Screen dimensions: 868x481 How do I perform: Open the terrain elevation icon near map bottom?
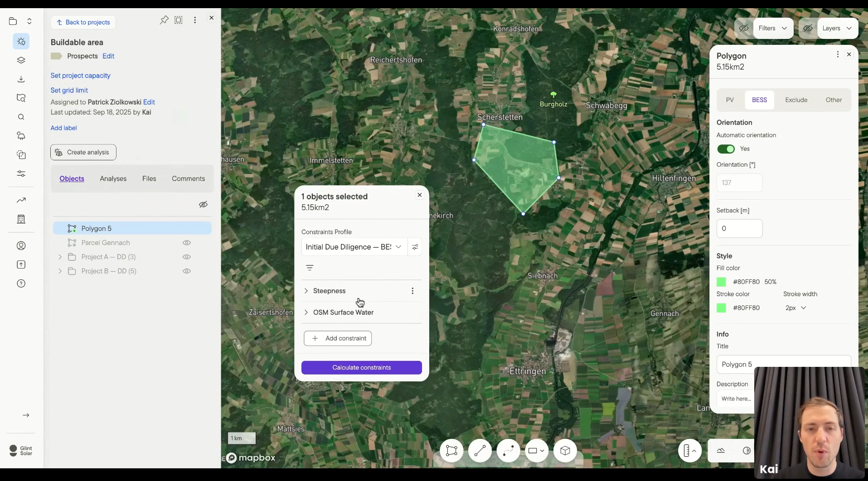tap(720, 451)
